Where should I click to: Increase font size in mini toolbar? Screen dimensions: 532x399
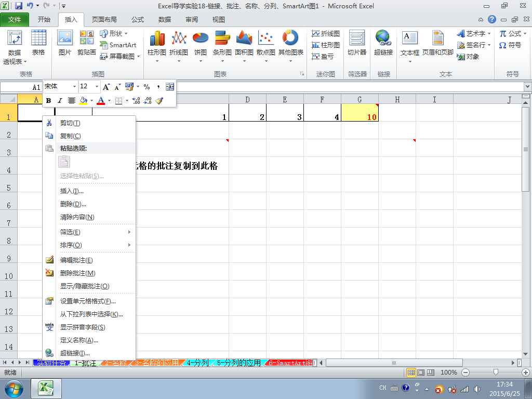pos(106,87)
